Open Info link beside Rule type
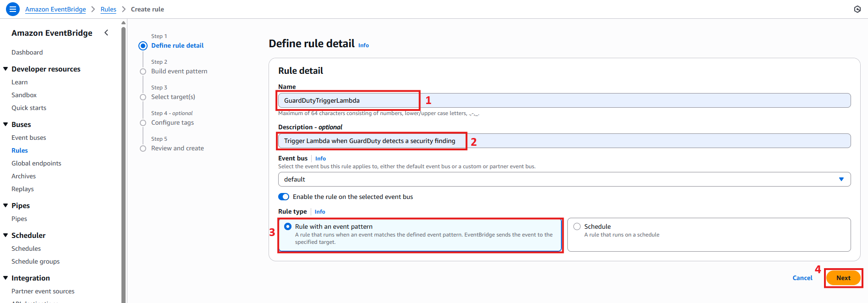 [320, 212]
